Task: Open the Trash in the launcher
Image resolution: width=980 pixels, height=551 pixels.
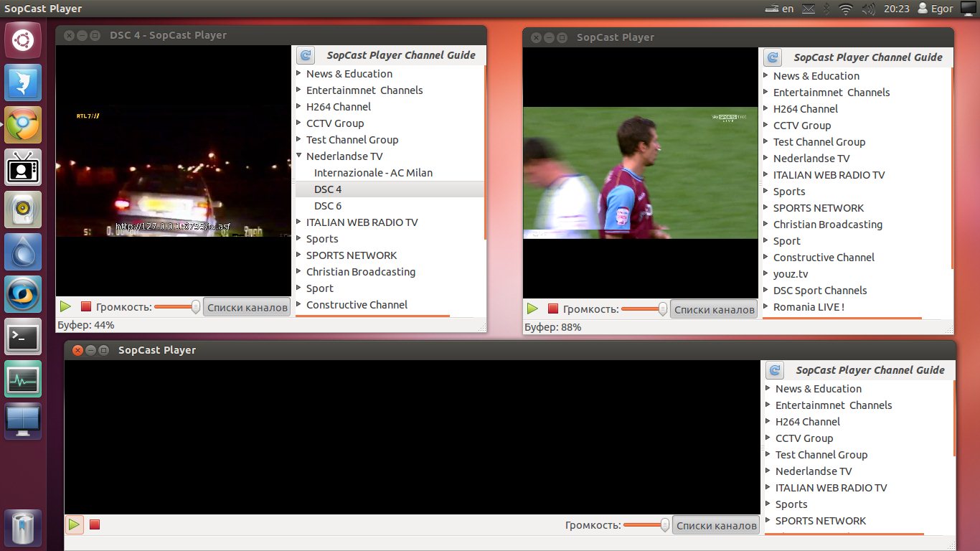Action: pyautogui.click(x=23, y=528)
